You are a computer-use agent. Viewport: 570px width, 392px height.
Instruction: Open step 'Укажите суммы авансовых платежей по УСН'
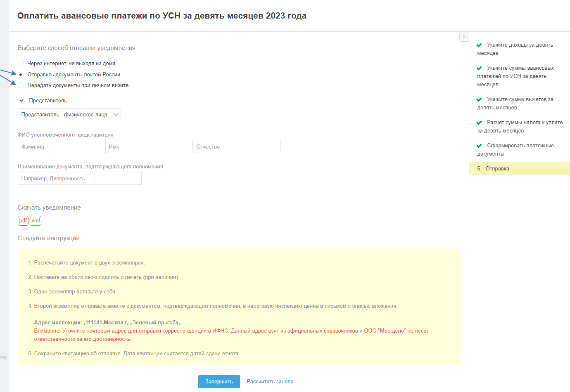[x=519, y=76]
